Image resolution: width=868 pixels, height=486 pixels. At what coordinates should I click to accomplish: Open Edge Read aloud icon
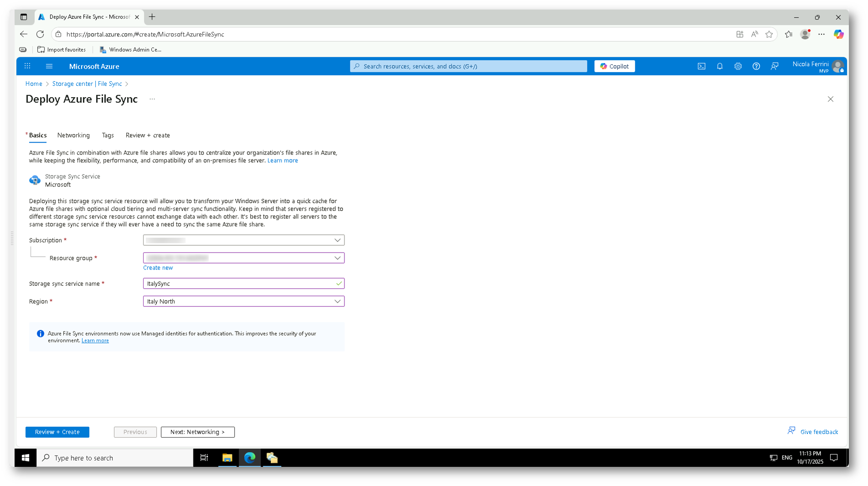[x=755, y=34]
